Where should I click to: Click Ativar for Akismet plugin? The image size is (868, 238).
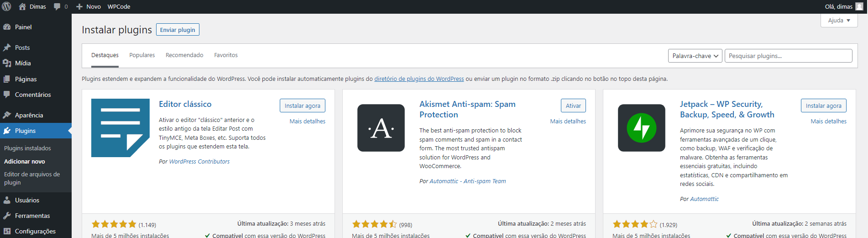[x=573, y=106]
